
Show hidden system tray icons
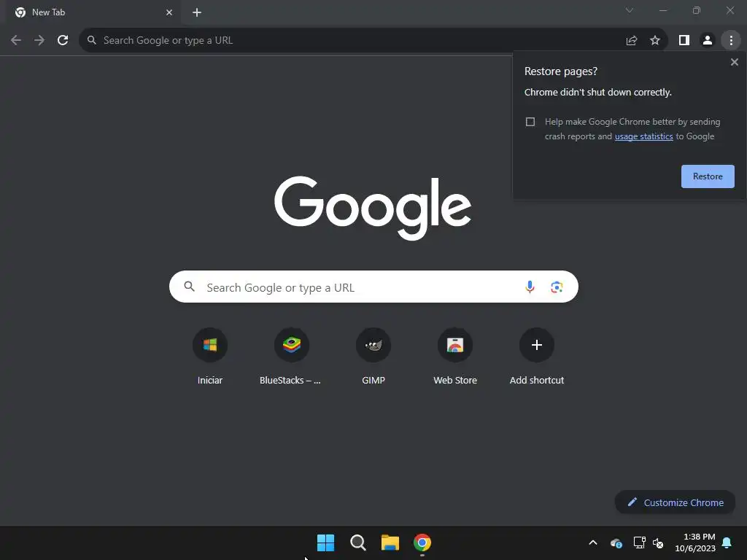593,542
